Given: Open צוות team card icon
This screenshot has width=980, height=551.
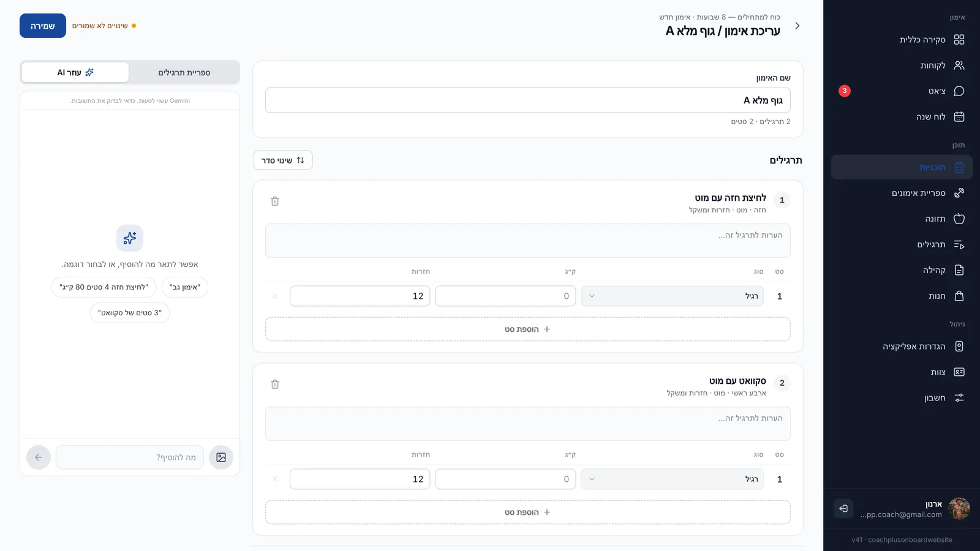Looking at the screenshot, I should pyautogui.click(x=959, y=372).
